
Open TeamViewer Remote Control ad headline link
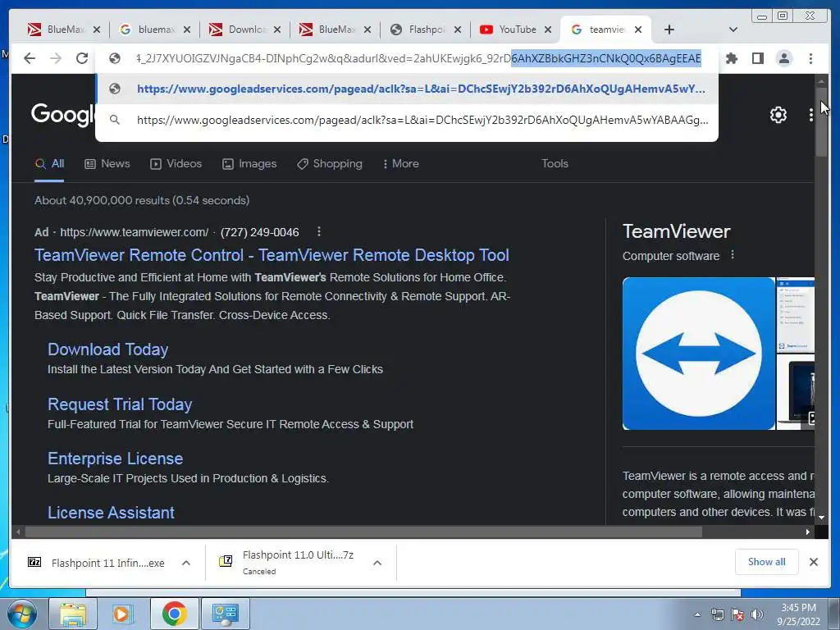tap(272, 255)
